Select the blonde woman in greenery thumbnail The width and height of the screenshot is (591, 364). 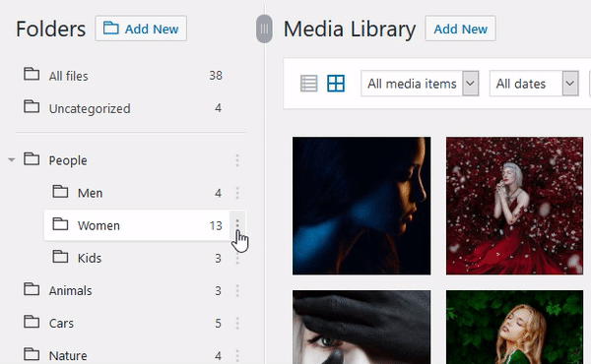[x=514, y=327]
